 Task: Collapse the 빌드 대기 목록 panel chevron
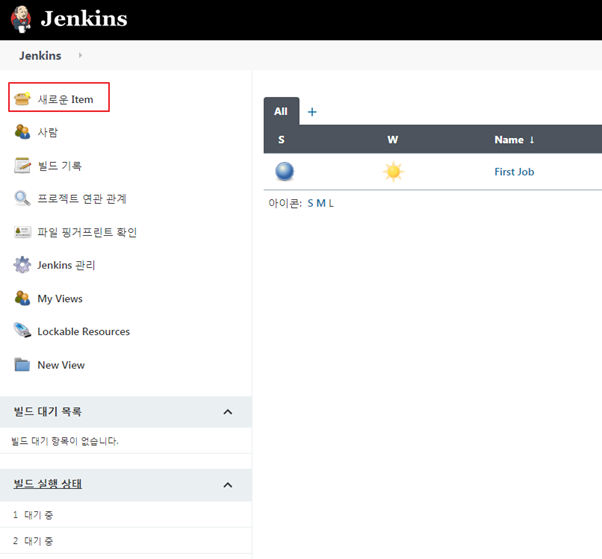coord(228,412)
